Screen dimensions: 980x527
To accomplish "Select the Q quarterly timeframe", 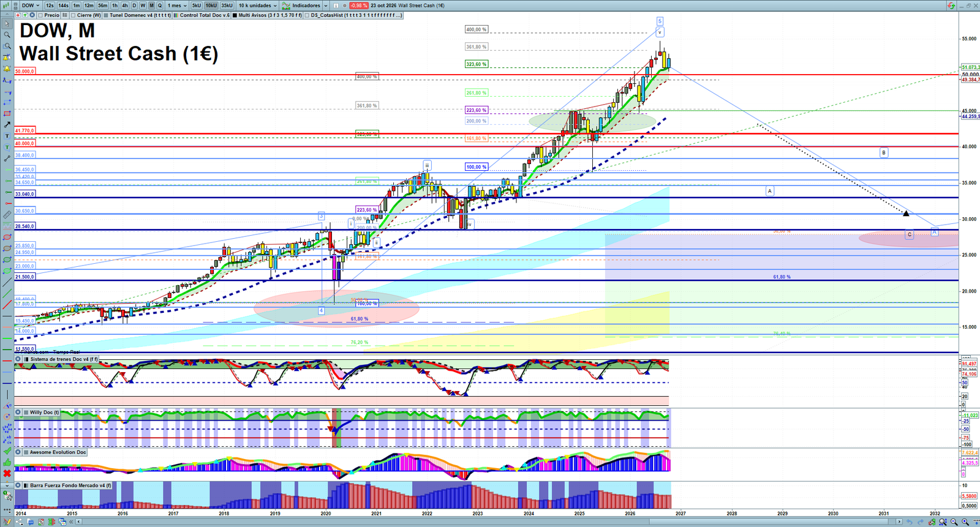I will 160,6.
